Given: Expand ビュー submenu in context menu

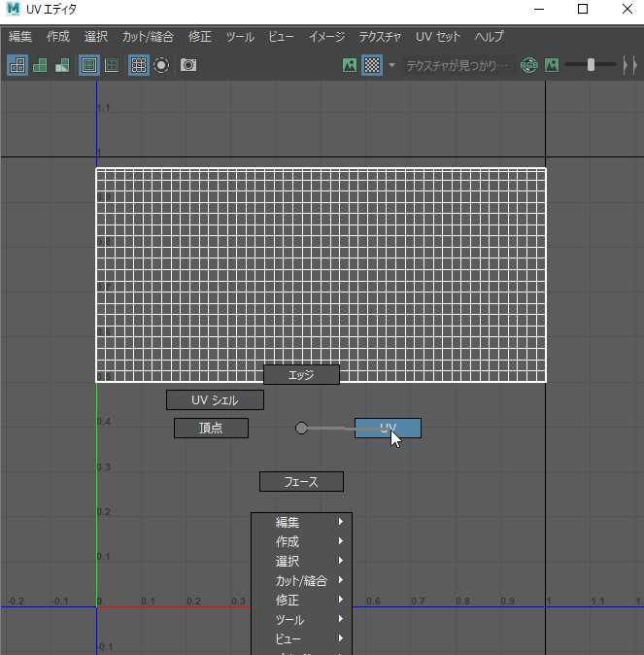Looking at the screenshot, I should coord(301,639).
